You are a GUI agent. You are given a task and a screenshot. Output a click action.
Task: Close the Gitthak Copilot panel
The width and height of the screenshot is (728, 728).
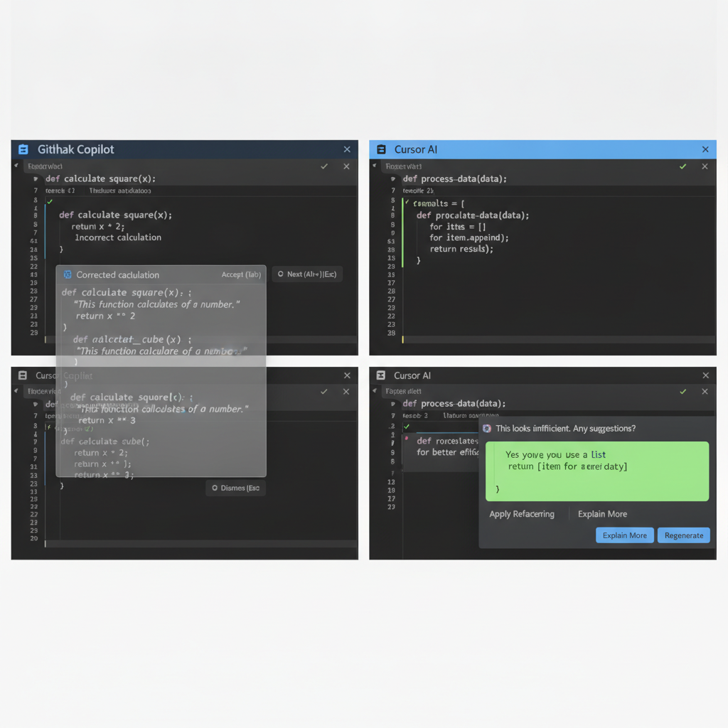click(347, 149)
